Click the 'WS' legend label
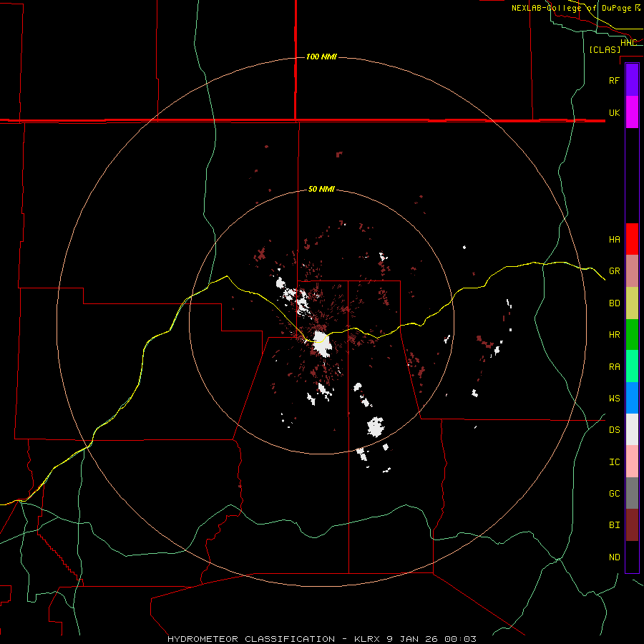 (615, 399)
